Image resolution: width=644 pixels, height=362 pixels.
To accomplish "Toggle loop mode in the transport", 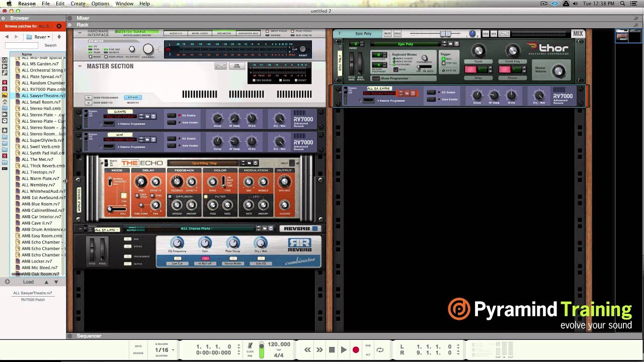I will pos(380,350).
